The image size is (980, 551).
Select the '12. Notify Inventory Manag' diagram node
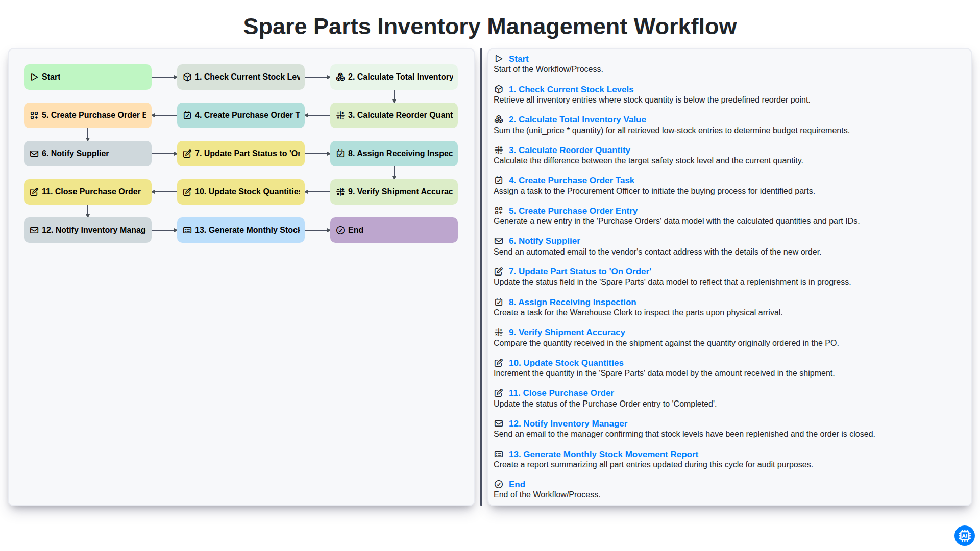pyautogui.click(x=88, y=230)
